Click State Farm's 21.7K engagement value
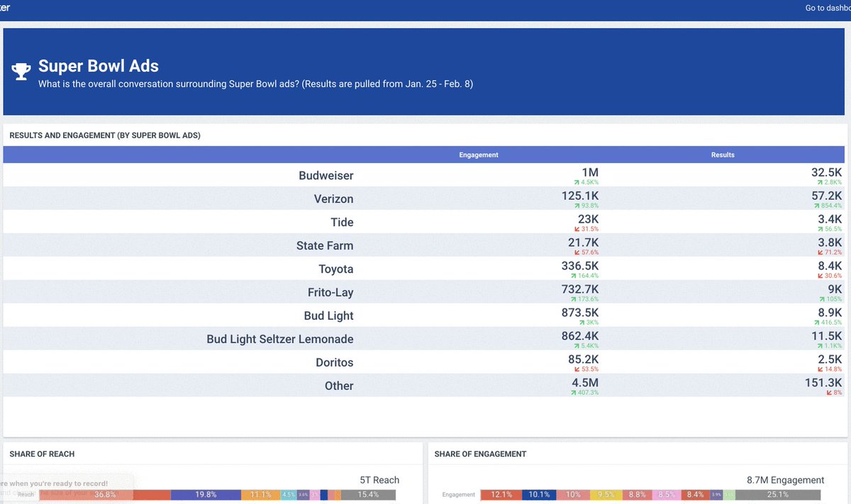Screen dimensions: 851x504 pyautogui.click(x=584, y=242)
